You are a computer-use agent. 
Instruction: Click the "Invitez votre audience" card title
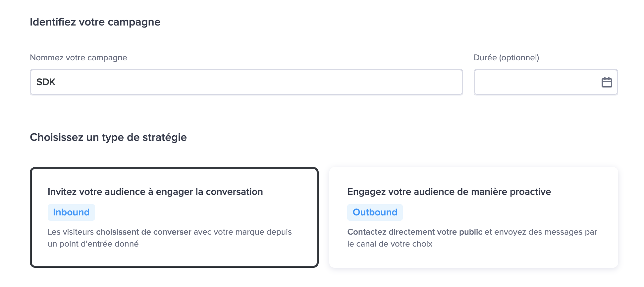155,192
